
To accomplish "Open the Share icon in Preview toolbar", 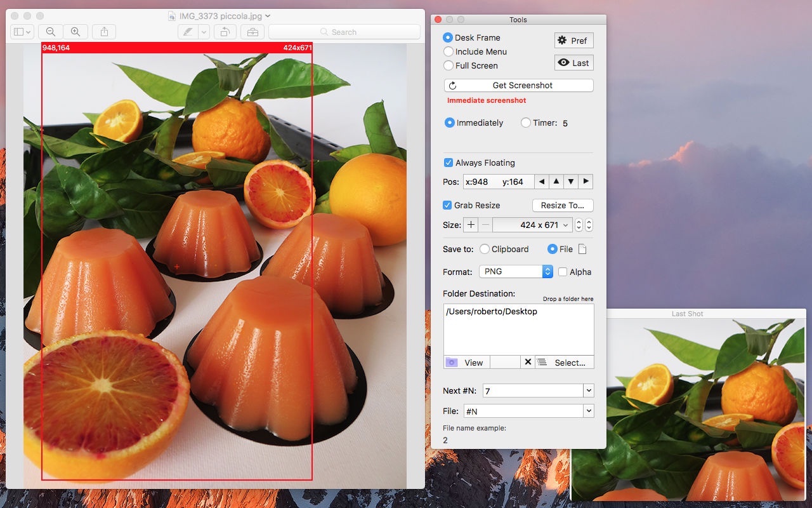I will point(104,32).
